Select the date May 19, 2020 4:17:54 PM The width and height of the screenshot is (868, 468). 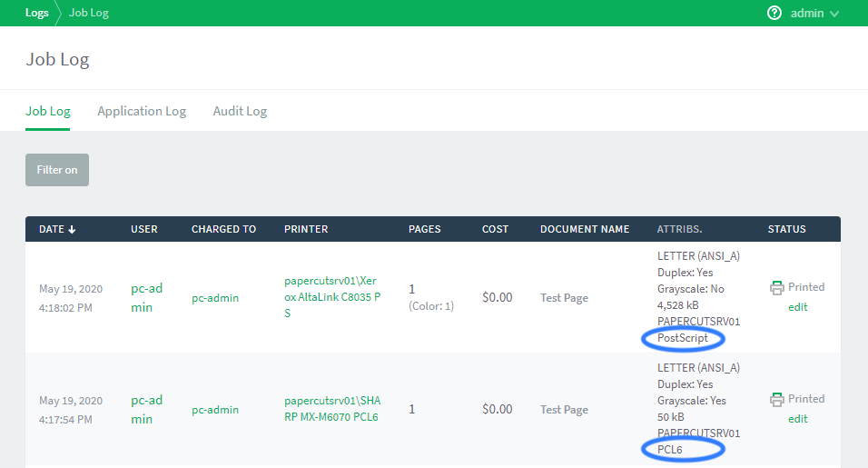(70, 410)
